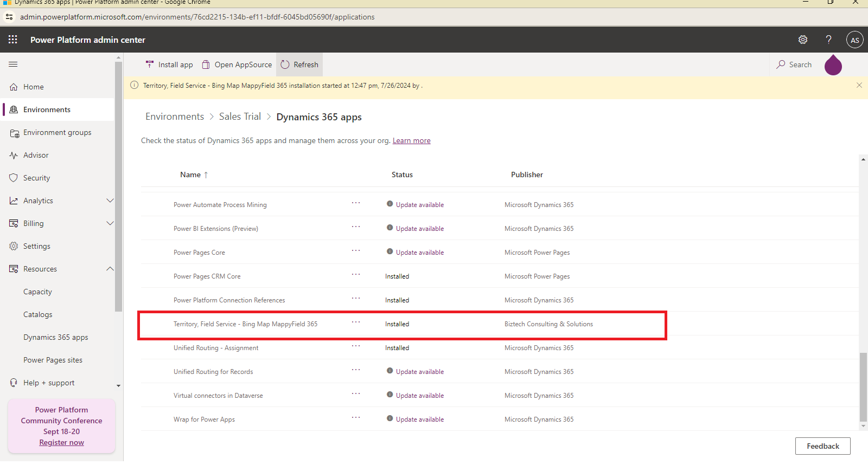Open more options for Unified Routing for Records
Image resolution: width=868 pixels, height=465 pixels.
pyautogui.click(x=356, y=370)
